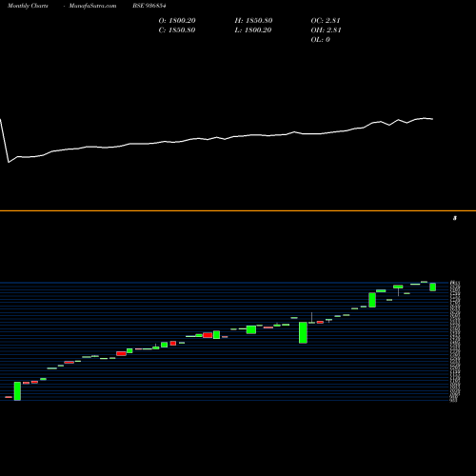476x476 pixels.
Task: Click the 'OC: 2.81' value
Action: coord(326,21)
